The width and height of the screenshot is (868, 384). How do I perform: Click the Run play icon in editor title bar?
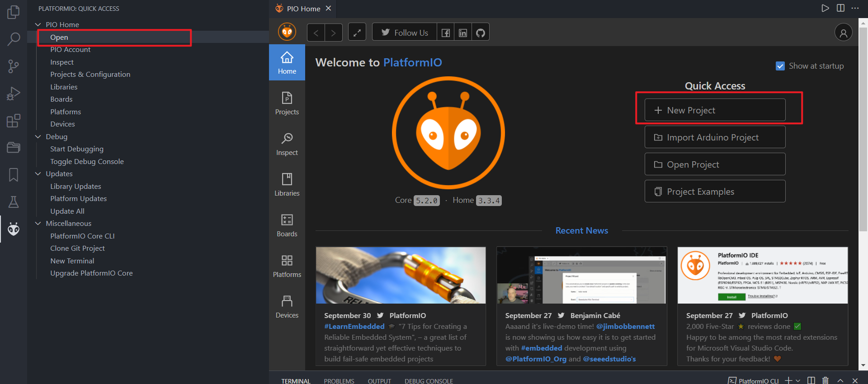[825, 8]
